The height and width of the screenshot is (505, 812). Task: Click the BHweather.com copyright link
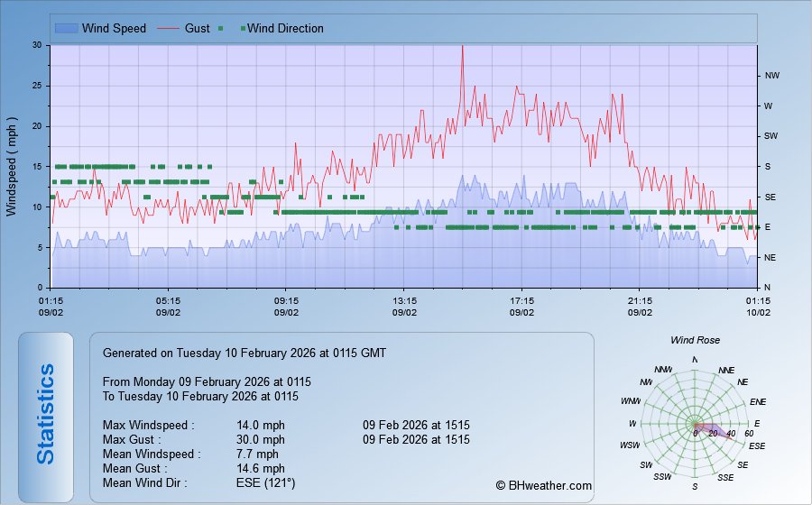[544, 485]
